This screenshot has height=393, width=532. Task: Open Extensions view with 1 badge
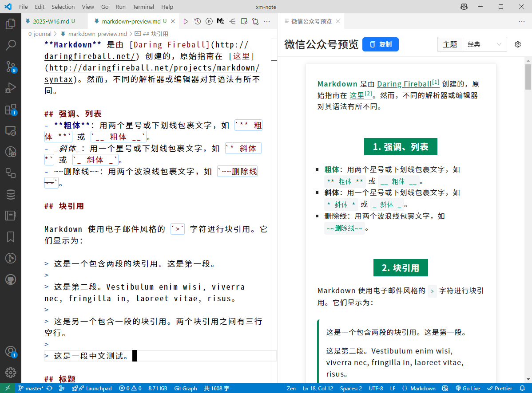point(11,109)
